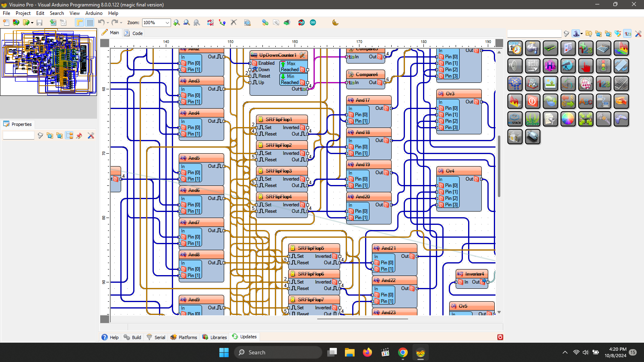This screenshot has height=362, width=644.
Task: Open the Zoom percentage dropdown
Action: point(167,23)
